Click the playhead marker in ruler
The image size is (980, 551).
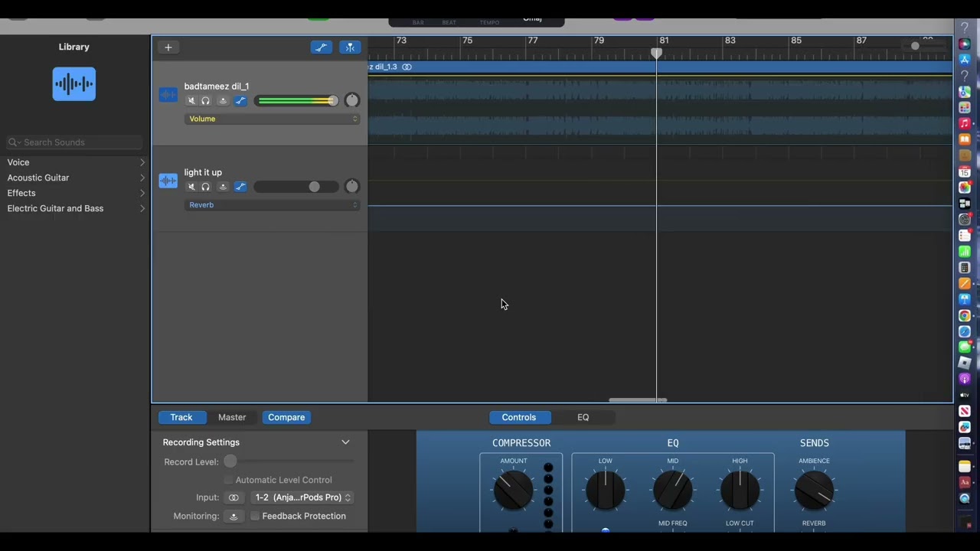tap(656, 53)
